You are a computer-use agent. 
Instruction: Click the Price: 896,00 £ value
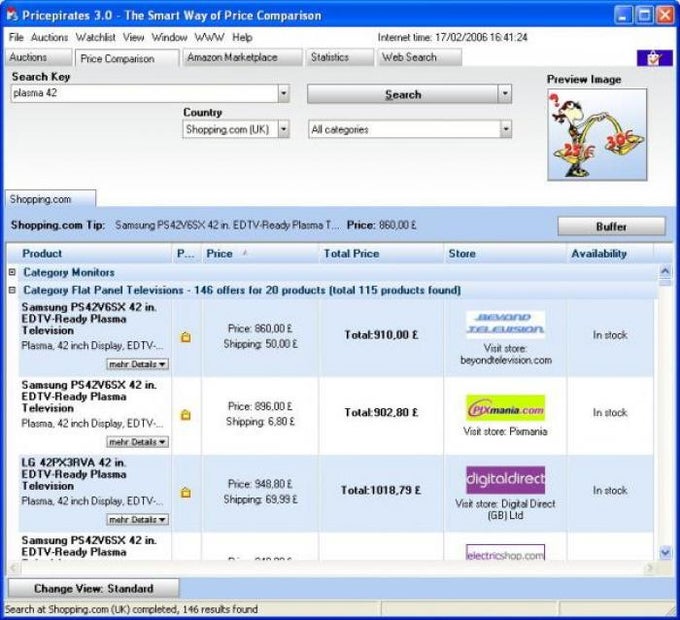pos(260,406)
